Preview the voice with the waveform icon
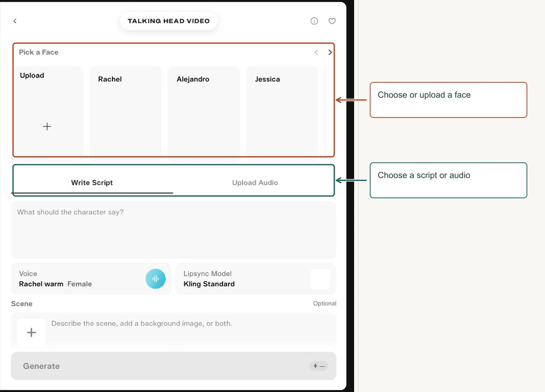545x392 pixels. pyautogui.click(x=155, y=279)
